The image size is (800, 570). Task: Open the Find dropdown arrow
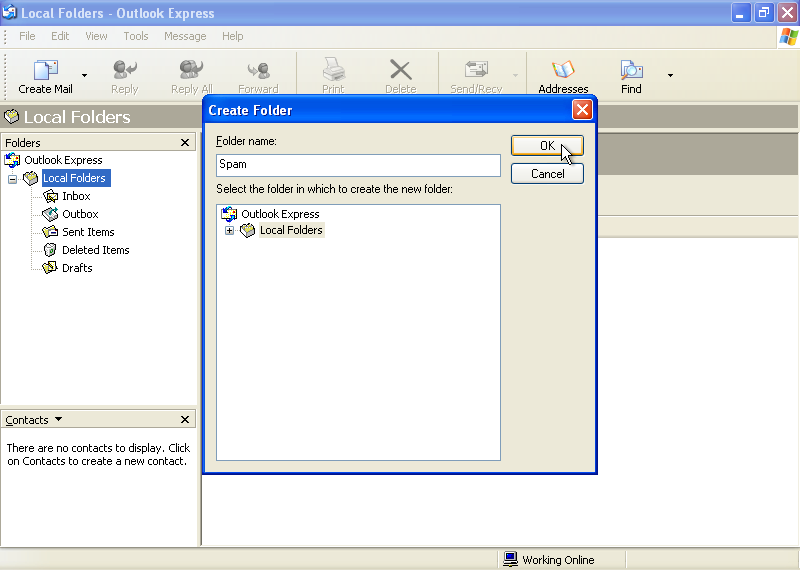[x=670, y=76]
